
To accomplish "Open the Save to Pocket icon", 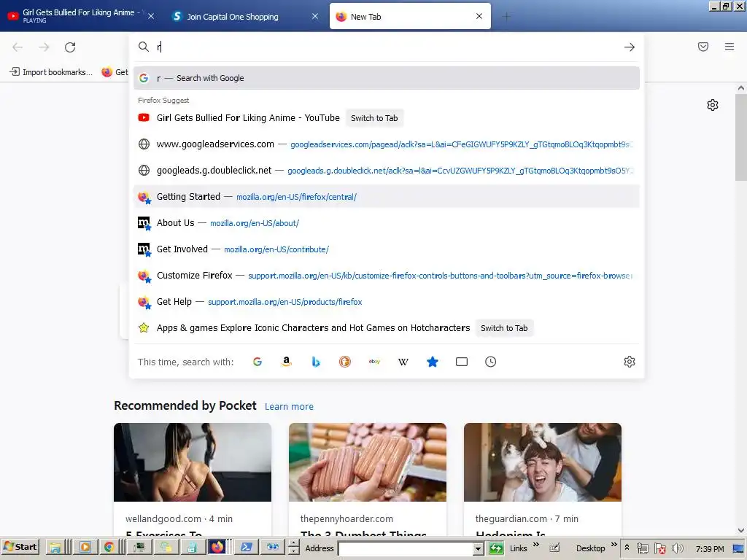I will click(703, 47).
